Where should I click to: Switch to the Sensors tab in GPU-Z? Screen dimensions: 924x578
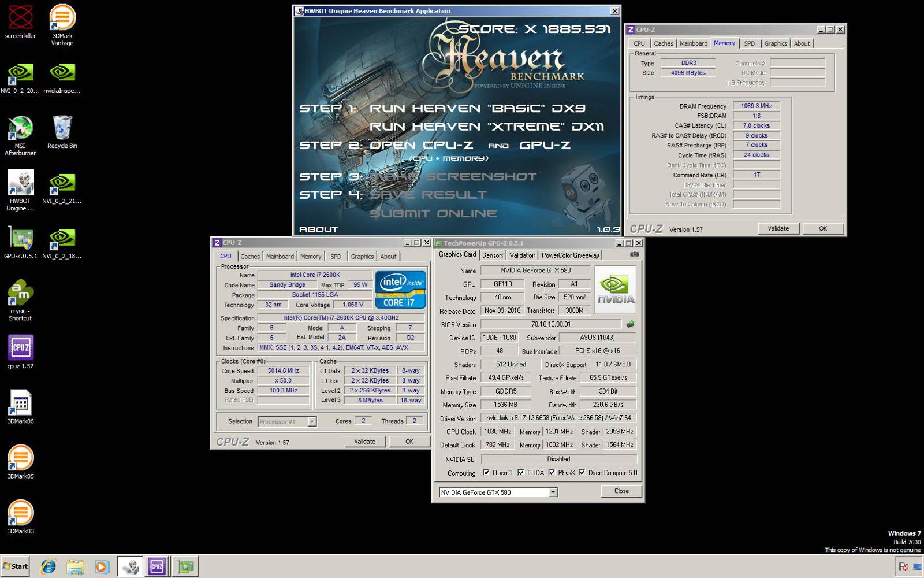pos(493,255)
